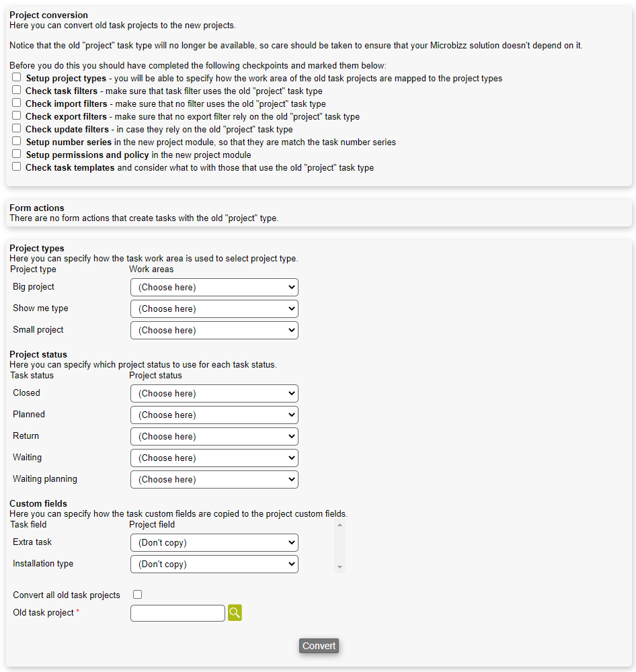This screenshot has width=636, height=672.
Task: Enable the Check import filters checkbox
Action: coord(17,103)
